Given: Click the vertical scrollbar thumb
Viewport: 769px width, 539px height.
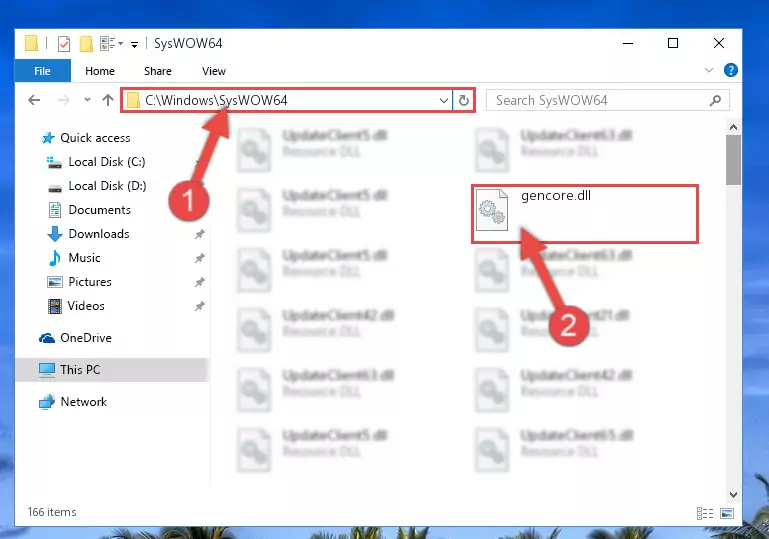Looking at the screenshot, I should (733, 160).
